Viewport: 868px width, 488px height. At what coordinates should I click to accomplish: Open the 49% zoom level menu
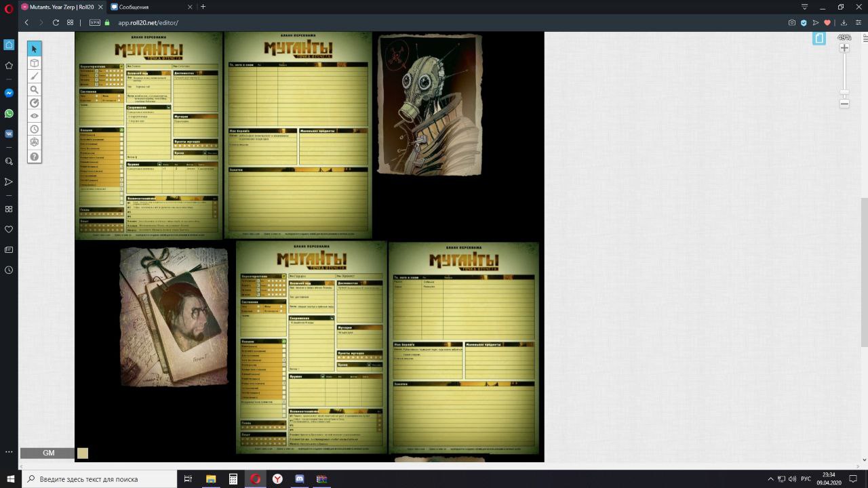pos(844,38)
